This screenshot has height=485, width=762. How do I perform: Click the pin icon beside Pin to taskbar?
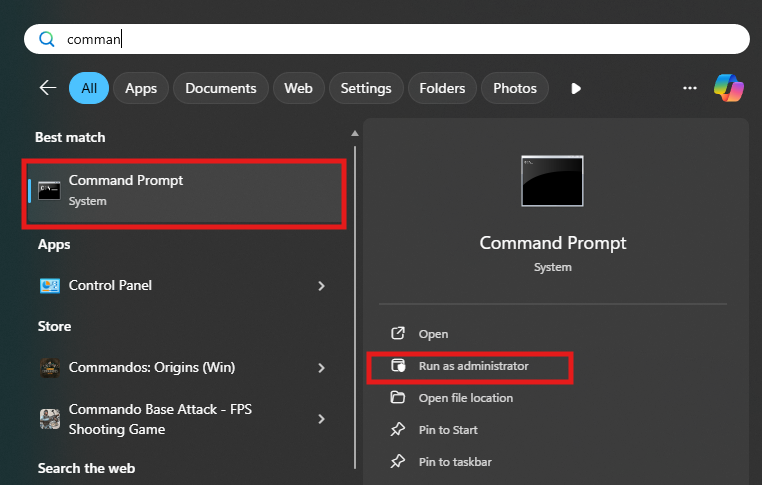tap(398, 461)
